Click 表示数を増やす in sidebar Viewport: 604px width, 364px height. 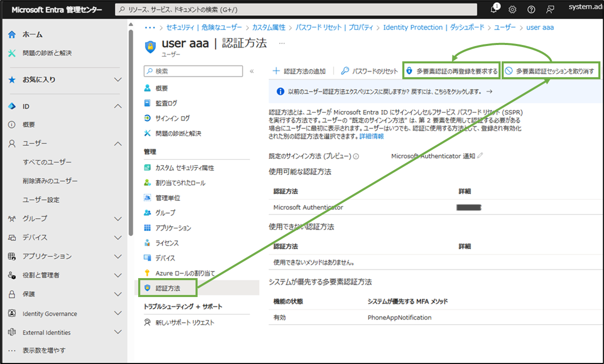[x=44, y=350]
